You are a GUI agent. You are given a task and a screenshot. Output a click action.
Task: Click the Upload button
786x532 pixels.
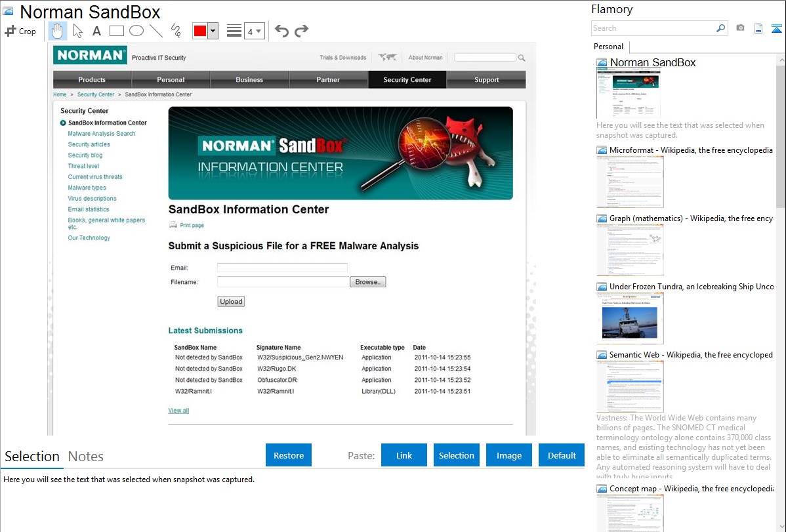point(231,301)
